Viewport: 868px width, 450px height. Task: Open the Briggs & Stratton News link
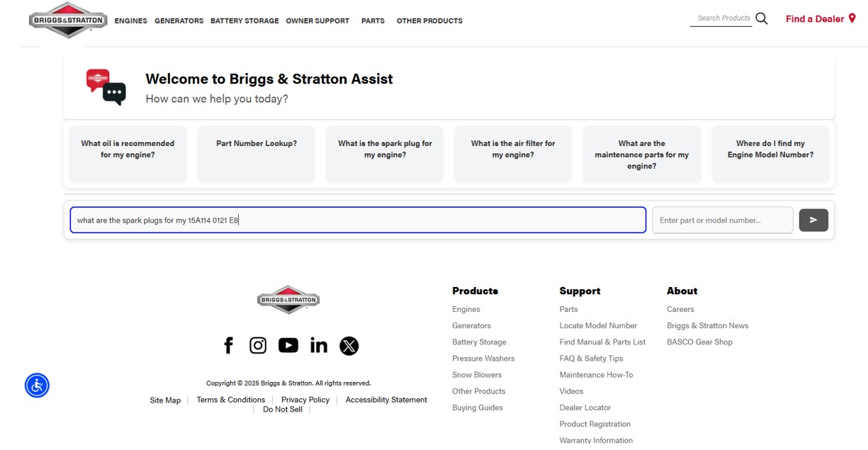[x=707, y=325]
